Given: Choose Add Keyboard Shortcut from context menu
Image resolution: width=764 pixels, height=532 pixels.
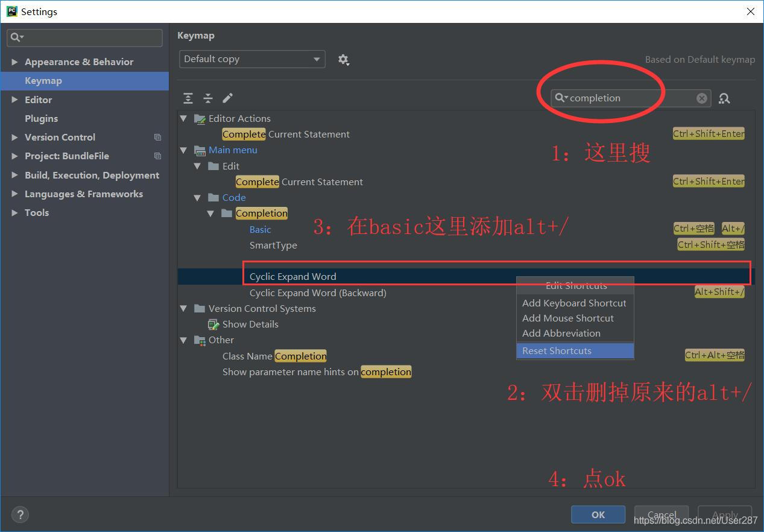Looking at the screenshot, I should pyautogui.click(x=573, y=303).
